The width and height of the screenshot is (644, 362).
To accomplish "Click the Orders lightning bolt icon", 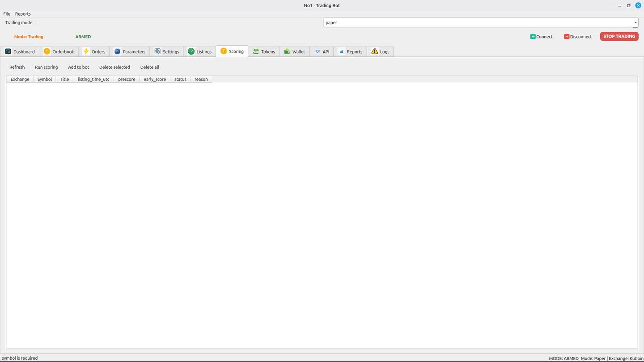I will point(86,51).
